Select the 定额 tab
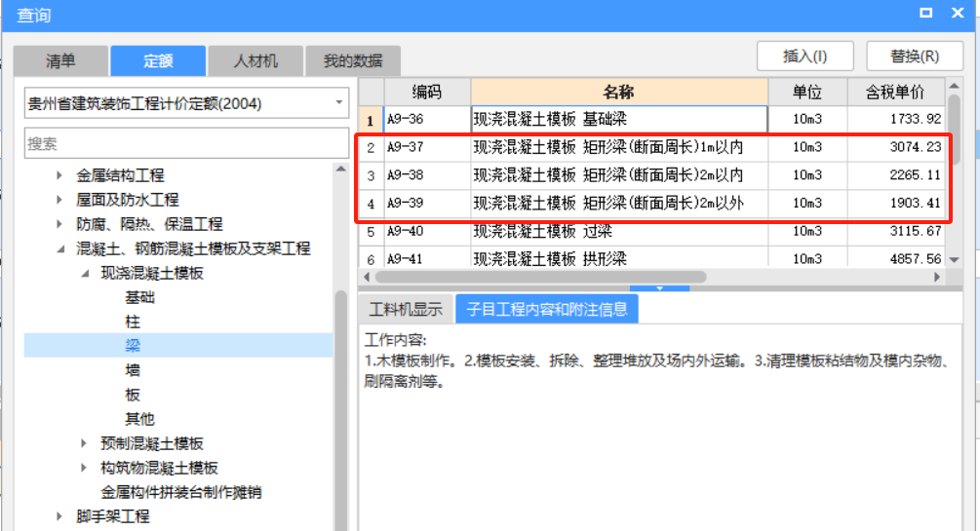 158,60
